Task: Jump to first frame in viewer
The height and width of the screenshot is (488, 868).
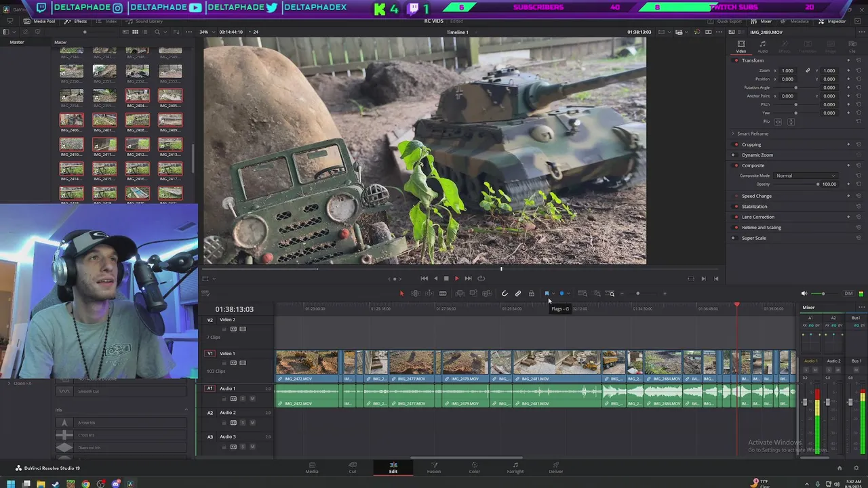Action: click(x=425, y=279)
